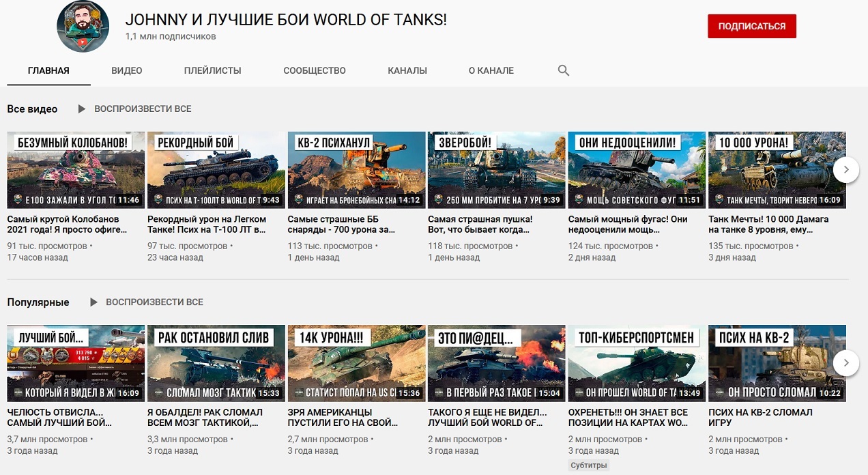Image resolution: width=868 pixels, height=475 pixels.
Task: Click the channel name JOHNNY И ЛУЧШИЕ БОИ
Action: (286, 20)
